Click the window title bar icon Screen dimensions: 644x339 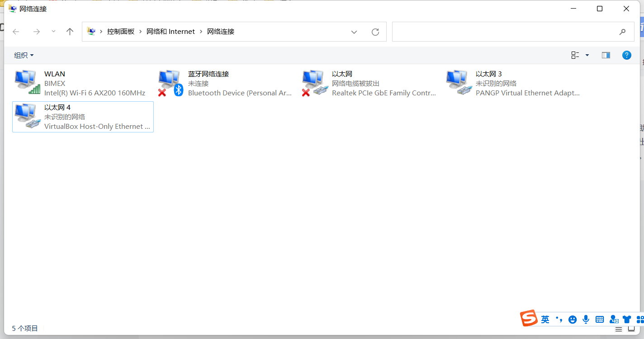coord(13,9)
